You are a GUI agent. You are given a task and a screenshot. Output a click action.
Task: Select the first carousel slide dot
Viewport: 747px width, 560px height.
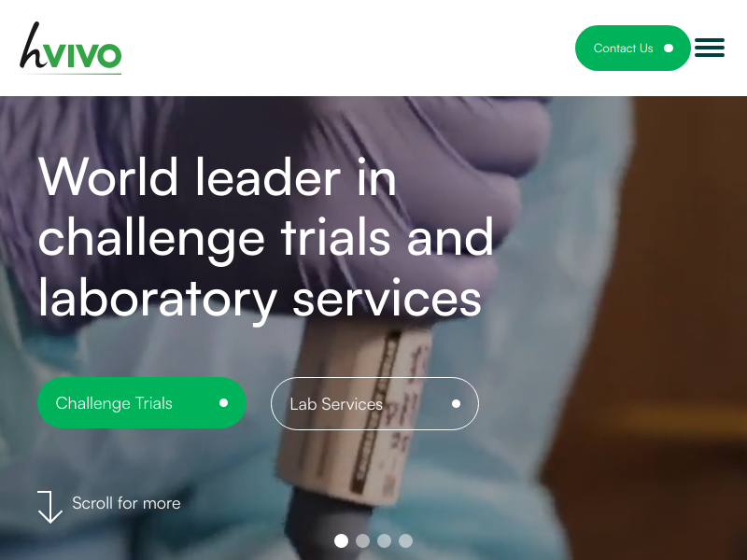341,541
